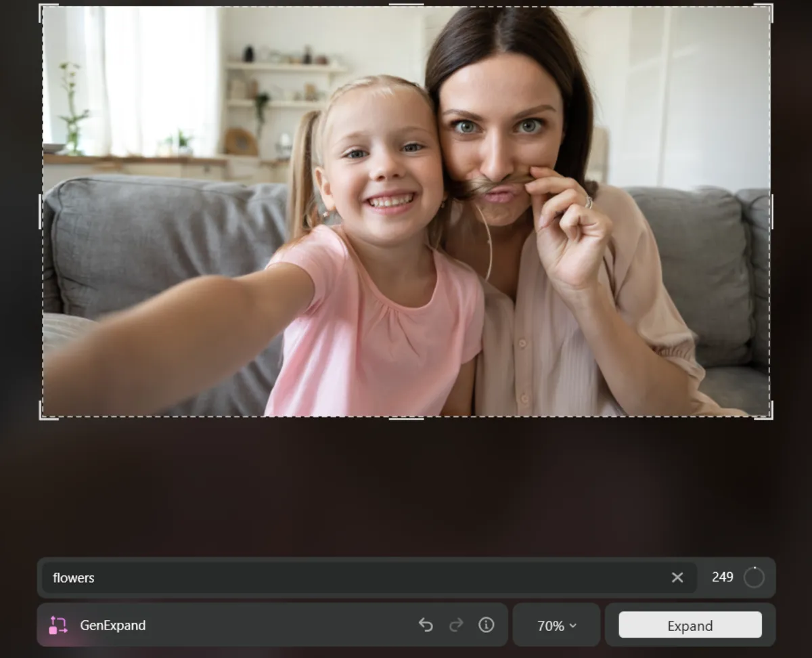Click the circular progress indicator beside 249
The height and width of the screenshot is (658, 812).
click(x=752, y=577)
